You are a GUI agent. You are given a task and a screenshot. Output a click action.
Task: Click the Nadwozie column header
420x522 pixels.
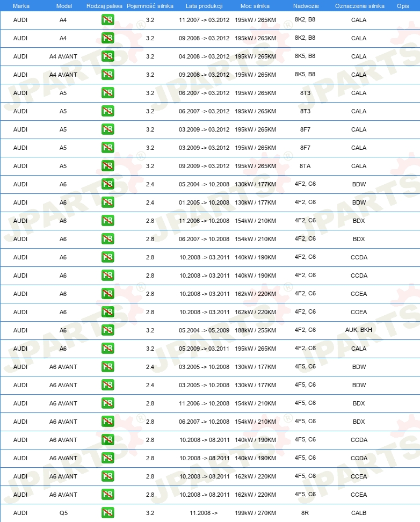coord(306,6)
